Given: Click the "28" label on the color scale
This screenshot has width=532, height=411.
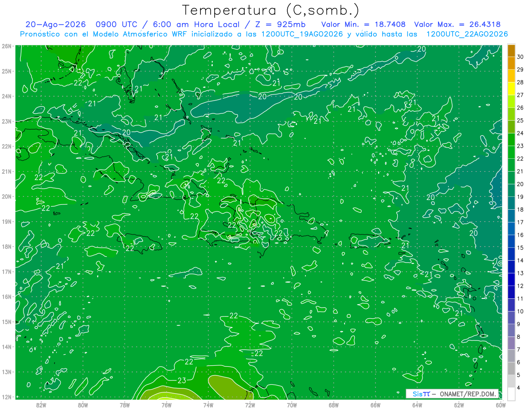Looking at the screenshot, I should click(520, 82).
